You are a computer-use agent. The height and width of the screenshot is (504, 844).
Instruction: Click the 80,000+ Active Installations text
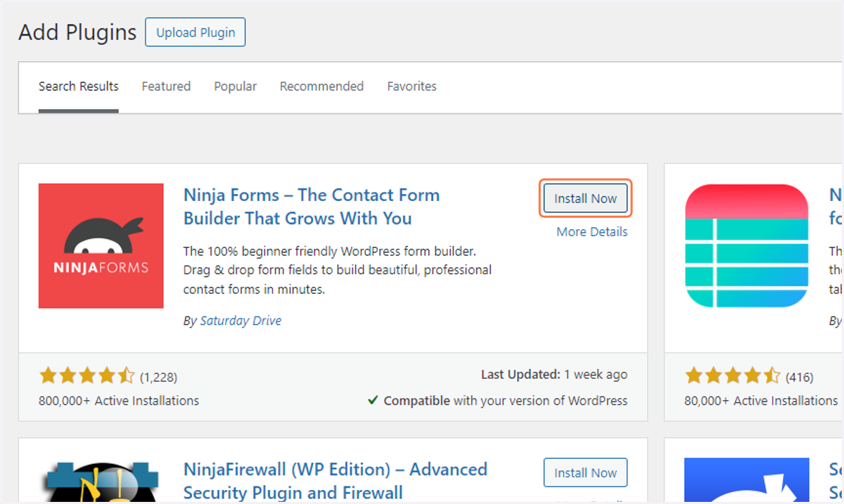tap(761, 401)
